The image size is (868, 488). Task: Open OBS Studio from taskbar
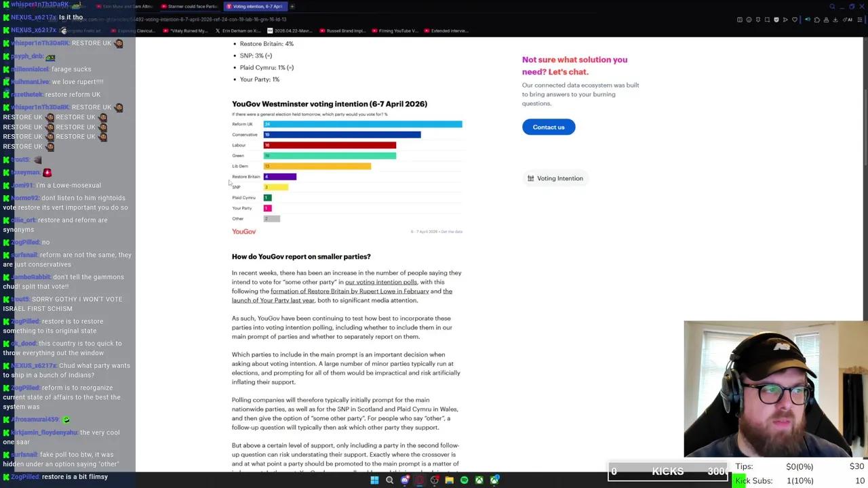point(435,480)
